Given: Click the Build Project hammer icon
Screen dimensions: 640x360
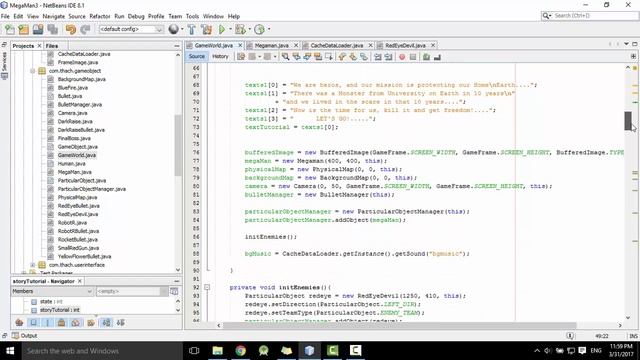Looking at the screenshot, I should pyautogui.click(x=191, y=29).
